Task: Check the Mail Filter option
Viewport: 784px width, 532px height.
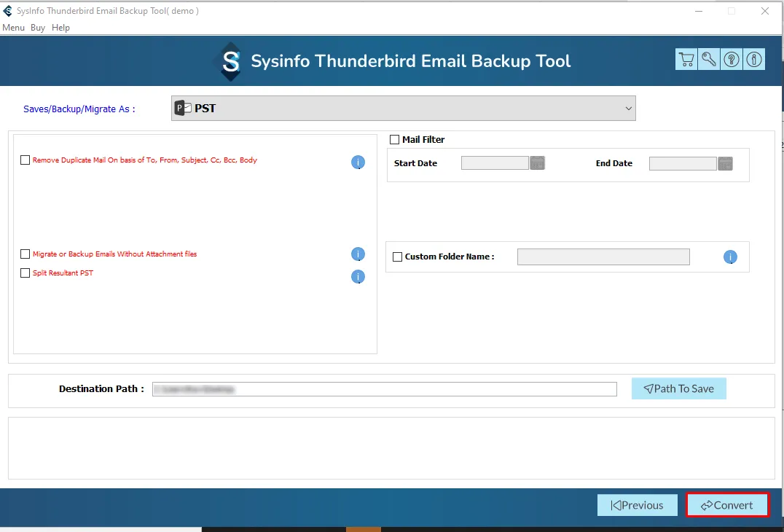Action: [x=394, y=139]
